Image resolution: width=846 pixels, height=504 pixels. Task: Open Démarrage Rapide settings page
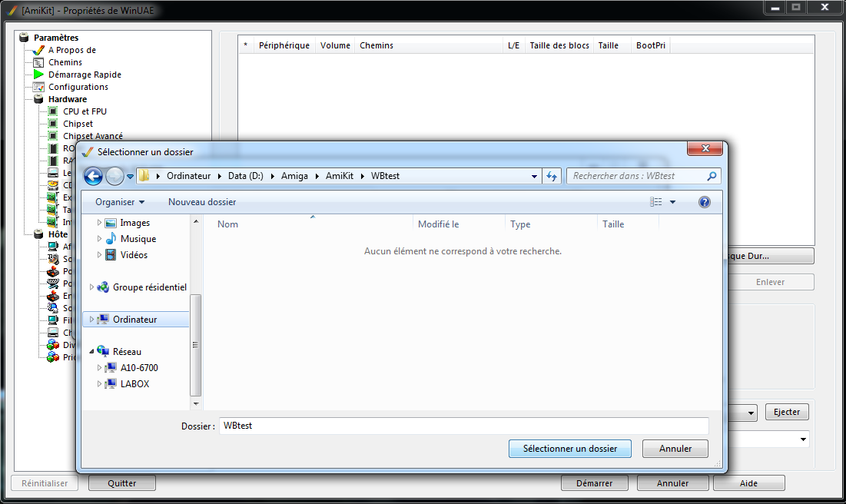pos(85,75)
